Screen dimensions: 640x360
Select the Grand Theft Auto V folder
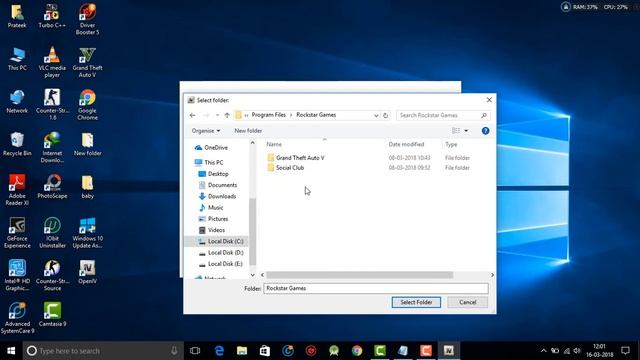point(300,158)
